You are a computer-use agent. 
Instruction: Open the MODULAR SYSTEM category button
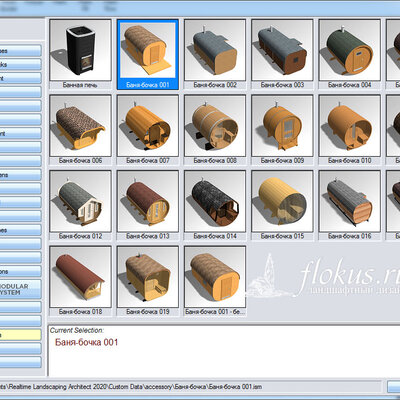20,289
